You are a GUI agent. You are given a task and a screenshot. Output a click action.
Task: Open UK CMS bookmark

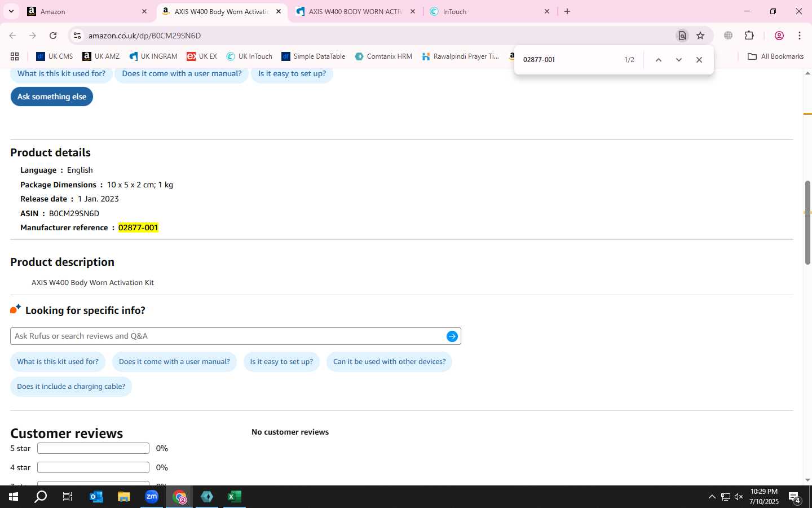point(54,56)
